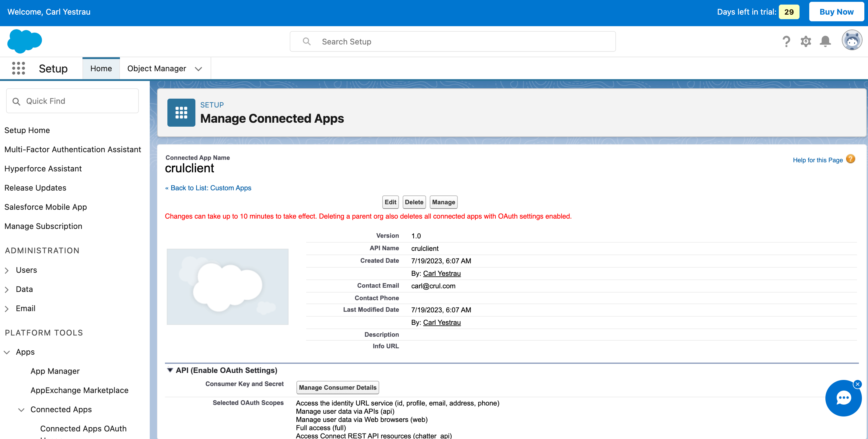Focus the Quick Find field
This screenshot has width=868, height=439.
click(72, 101)
